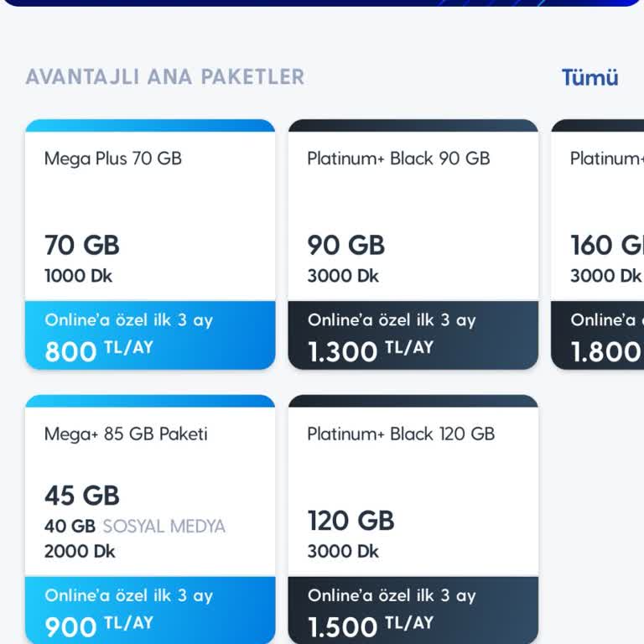Tap the AVANTAJLI ANA PAKETLER heading

tap(165, 77)
